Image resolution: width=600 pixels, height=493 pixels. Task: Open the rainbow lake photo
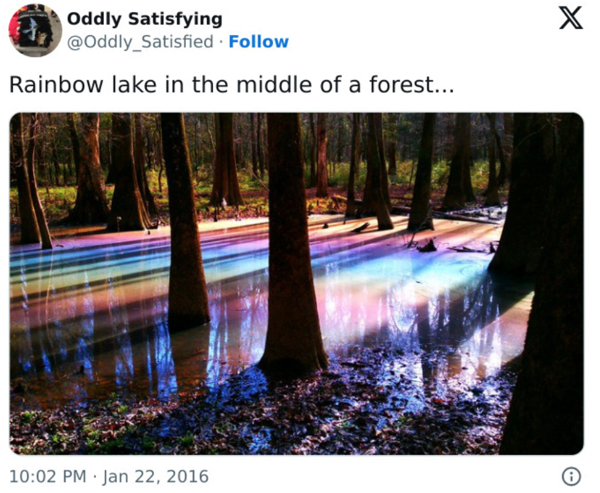click(x=296, y=284)
